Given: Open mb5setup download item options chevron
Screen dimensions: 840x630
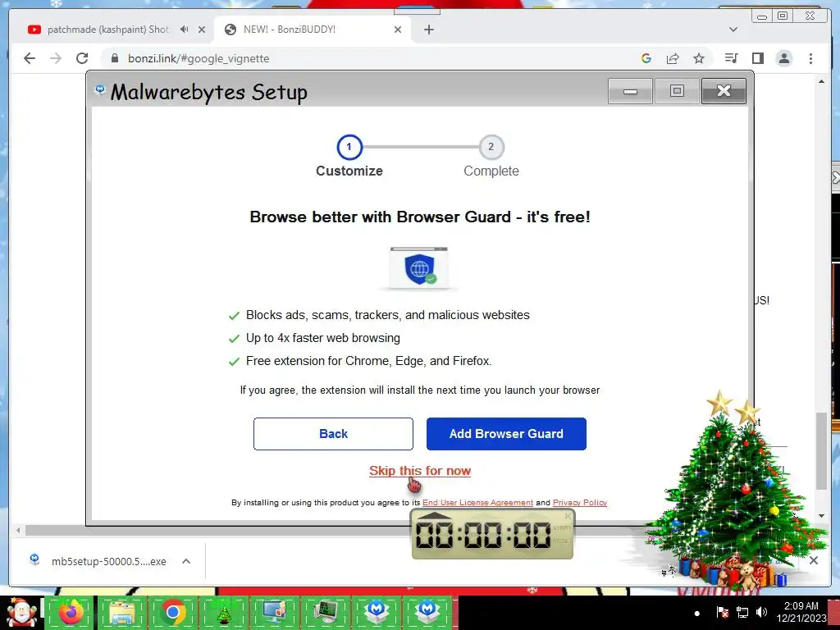Looking at the screenshot, I should pyautogui.click(x=186, y=561).
